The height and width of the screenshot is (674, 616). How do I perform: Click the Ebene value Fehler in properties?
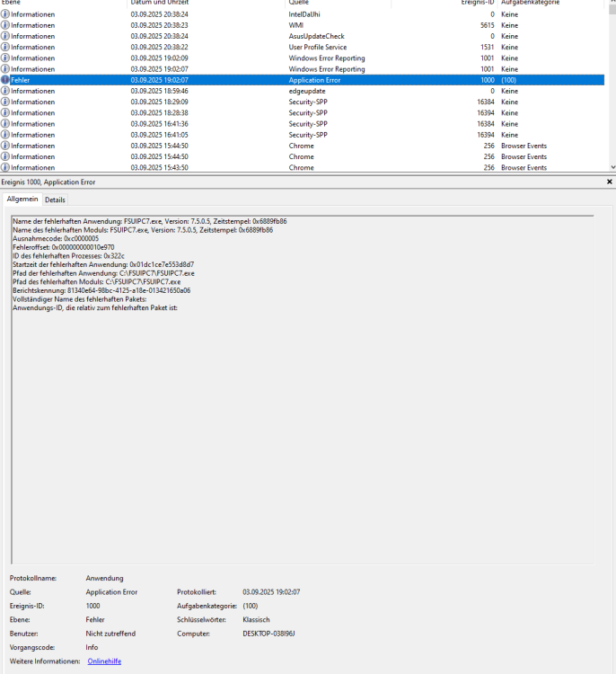click(x=95, y=620)
